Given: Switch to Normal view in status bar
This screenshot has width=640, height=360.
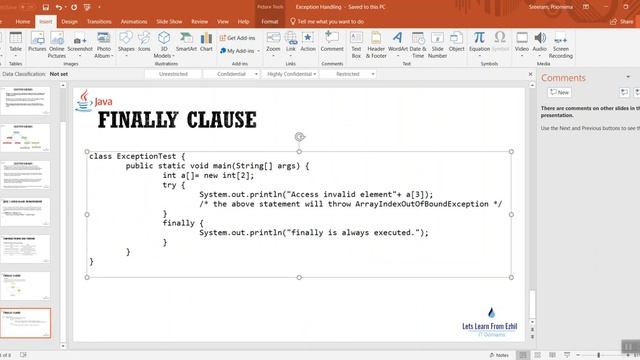Looking at the screenshot, I should 522,355.
